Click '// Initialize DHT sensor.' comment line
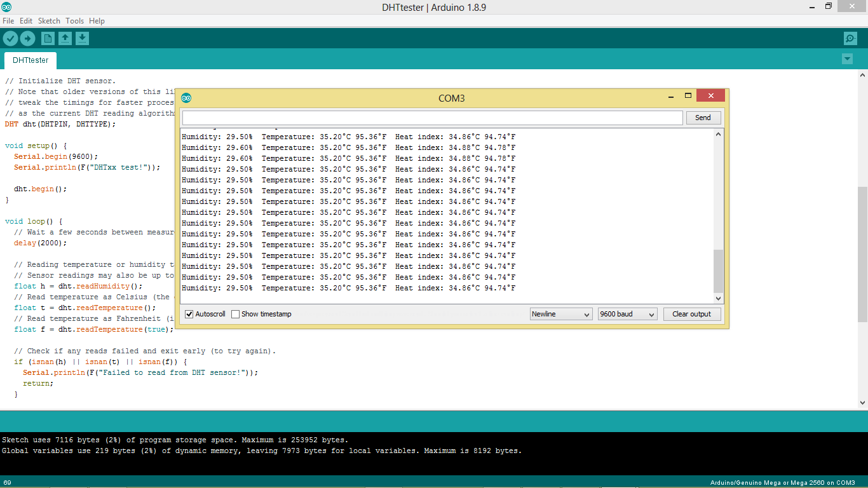The width and height of the screenshot is (868, 488). pyautogui.click(x=60, y=81)
